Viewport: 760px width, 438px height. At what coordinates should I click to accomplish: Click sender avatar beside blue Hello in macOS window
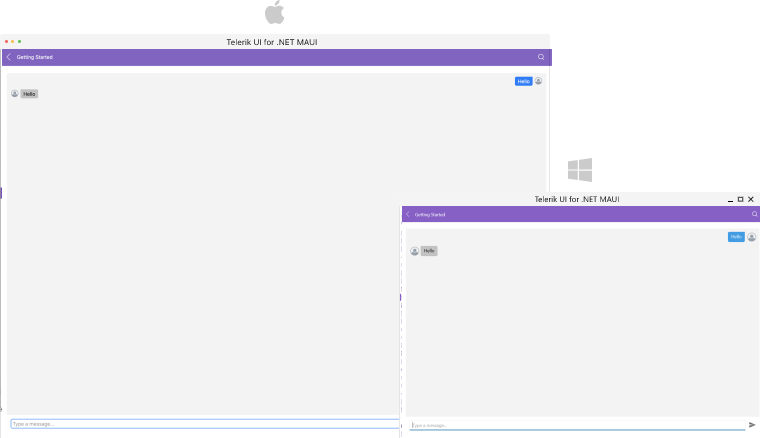tap(538, 81)
